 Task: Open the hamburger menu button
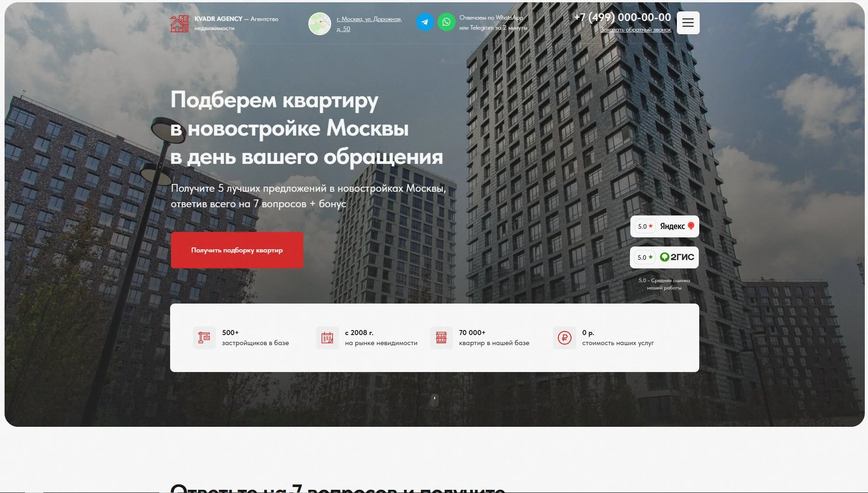coord(688,23)
